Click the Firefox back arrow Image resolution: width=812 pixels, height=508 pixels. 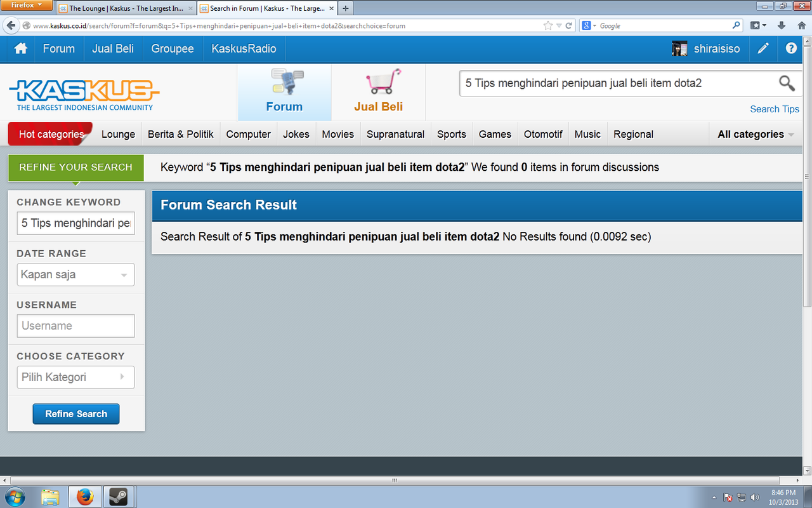pyautogui.click(x=11, y=26)
